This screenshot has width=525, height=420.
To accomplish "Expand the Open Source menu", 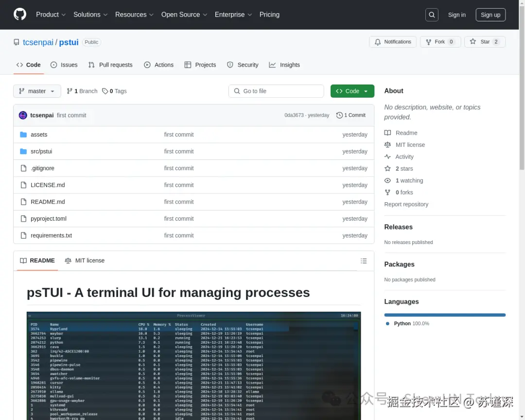I will pos(184,15).
